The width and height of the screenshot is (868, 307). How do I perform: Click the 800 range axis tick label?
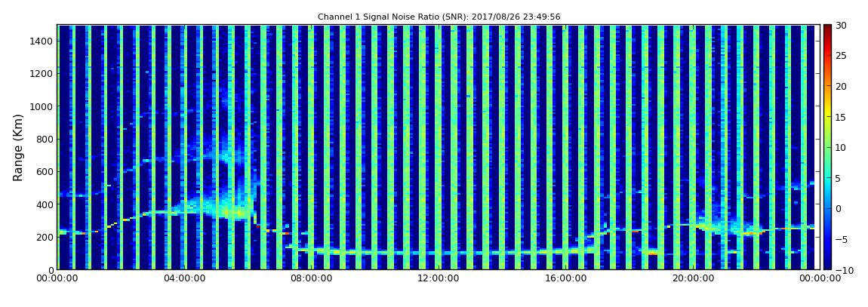[45, 139]
